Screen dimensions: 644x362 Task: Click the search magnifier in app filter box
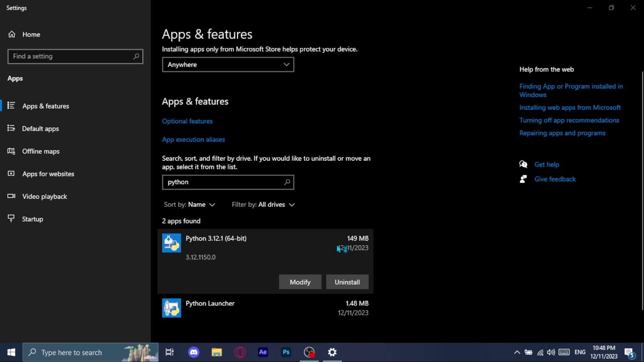287,182
